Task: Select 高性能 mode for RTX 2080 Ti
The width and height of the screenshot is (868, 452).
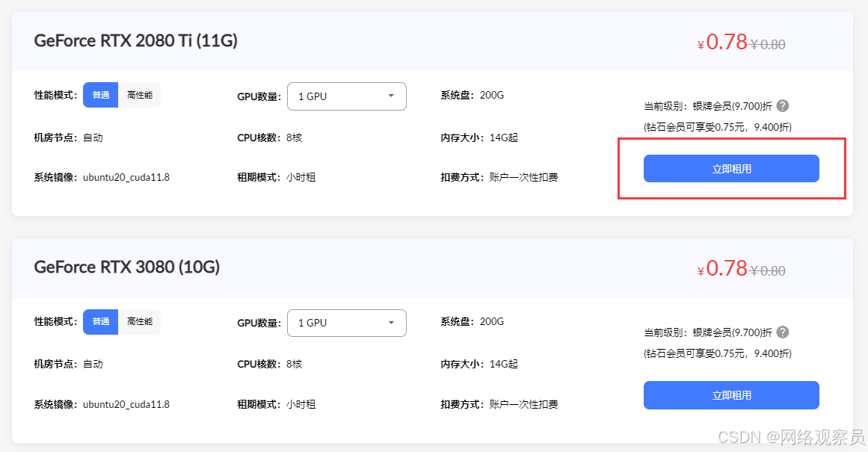Action: coord(140,95)
